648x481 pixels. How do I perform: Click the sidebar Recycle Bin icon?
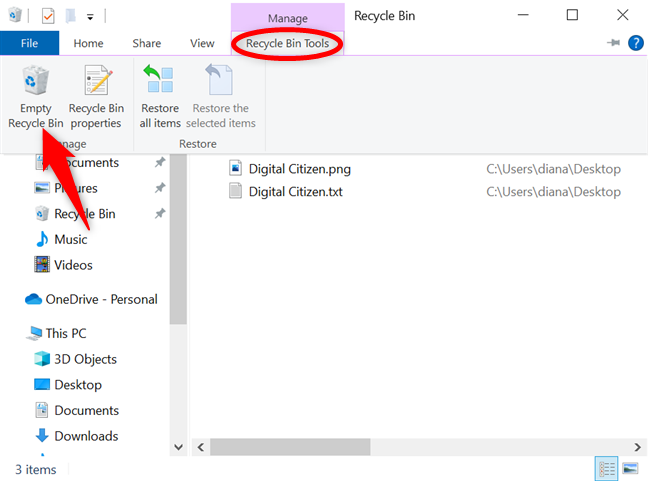(42, 213)
